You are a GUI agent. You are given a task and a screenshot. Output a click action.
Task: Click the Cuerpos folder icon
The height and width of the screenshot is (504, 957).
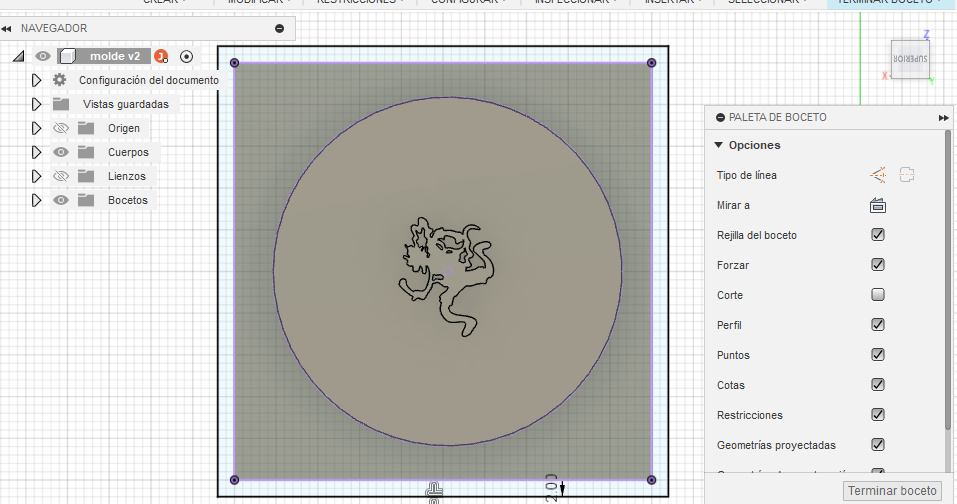86,152
